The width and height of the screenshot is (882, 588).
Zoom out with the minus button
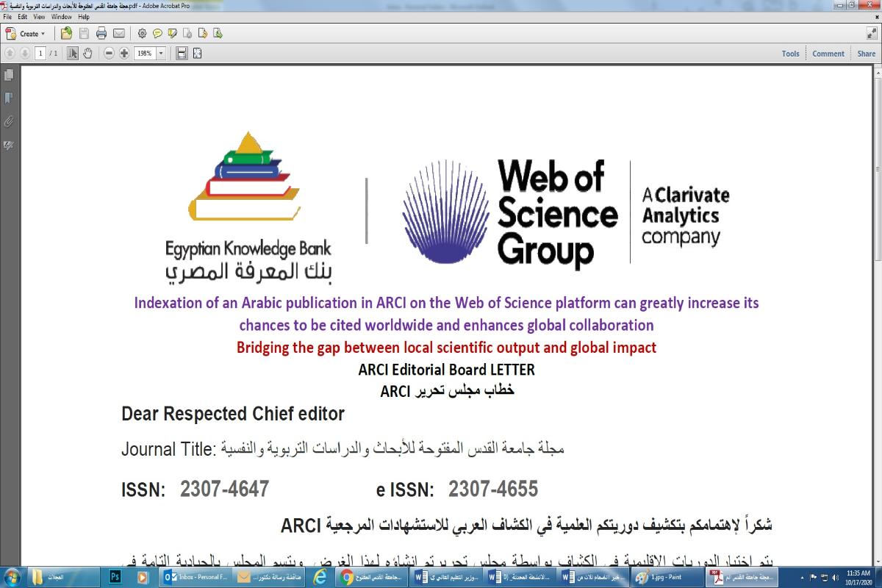109,54
